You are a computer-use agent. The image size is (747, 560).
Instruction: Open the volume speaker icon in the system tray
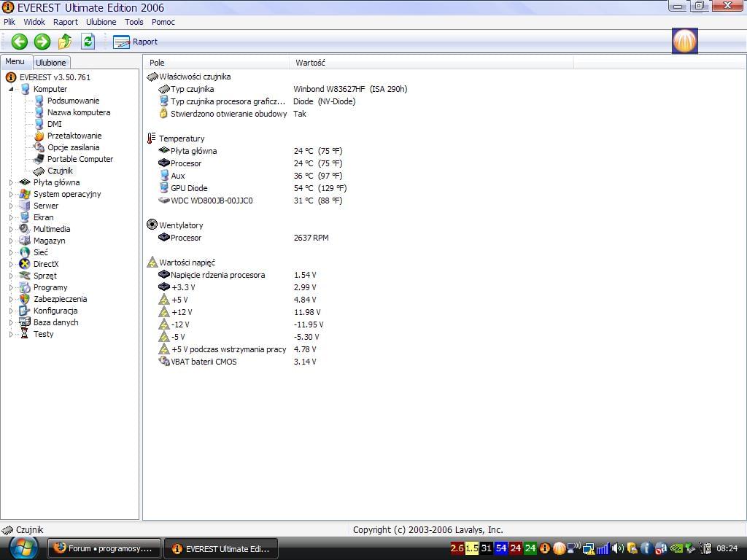(617, 548)
